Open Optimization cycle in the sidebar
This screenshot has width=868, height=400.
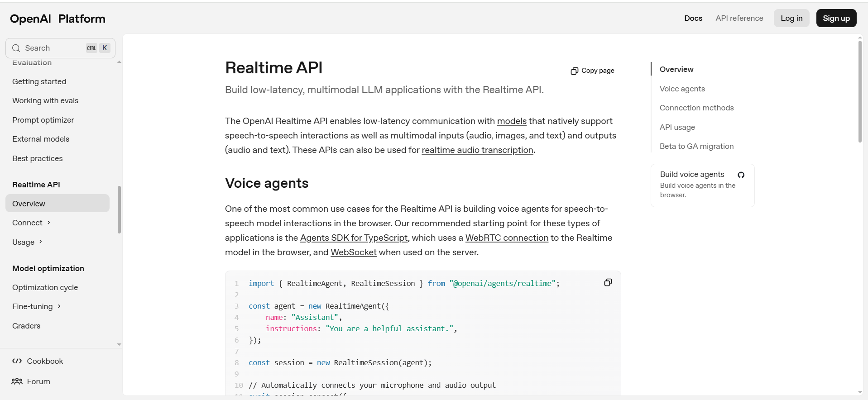pos(45,287)
